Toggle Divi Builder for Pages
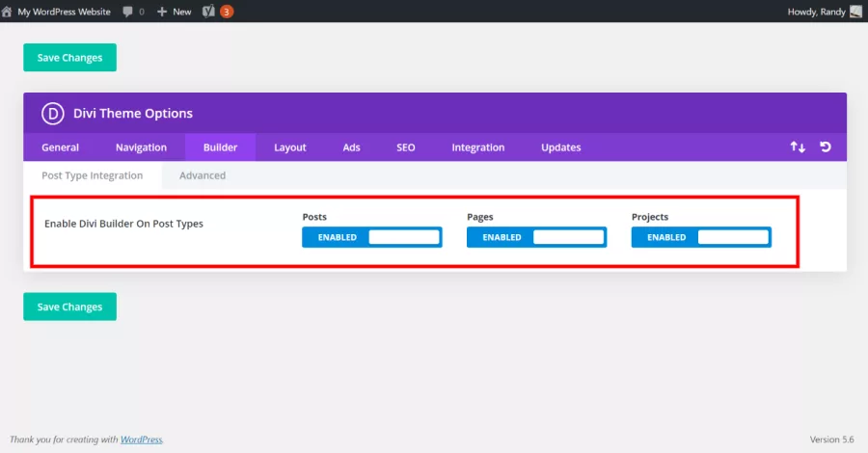The width and height of the screenshot is (868, 453). click(536, 237)
